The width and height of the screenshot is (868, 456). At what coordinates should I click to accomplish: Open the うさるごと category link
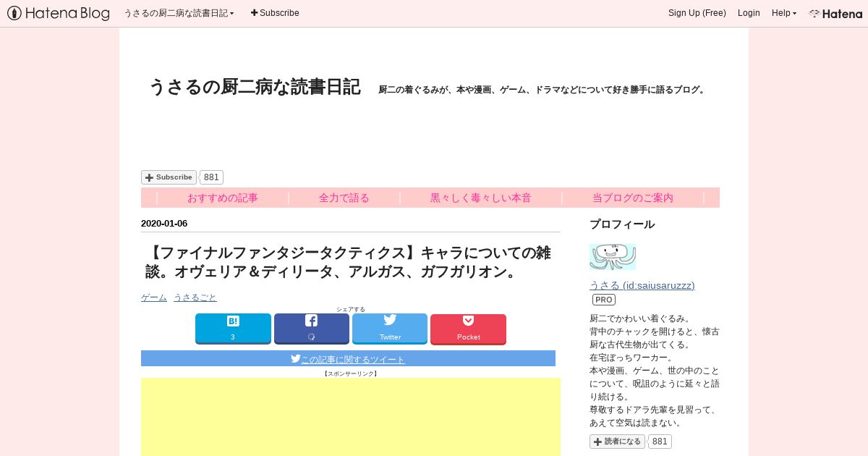tap(195, 297)
